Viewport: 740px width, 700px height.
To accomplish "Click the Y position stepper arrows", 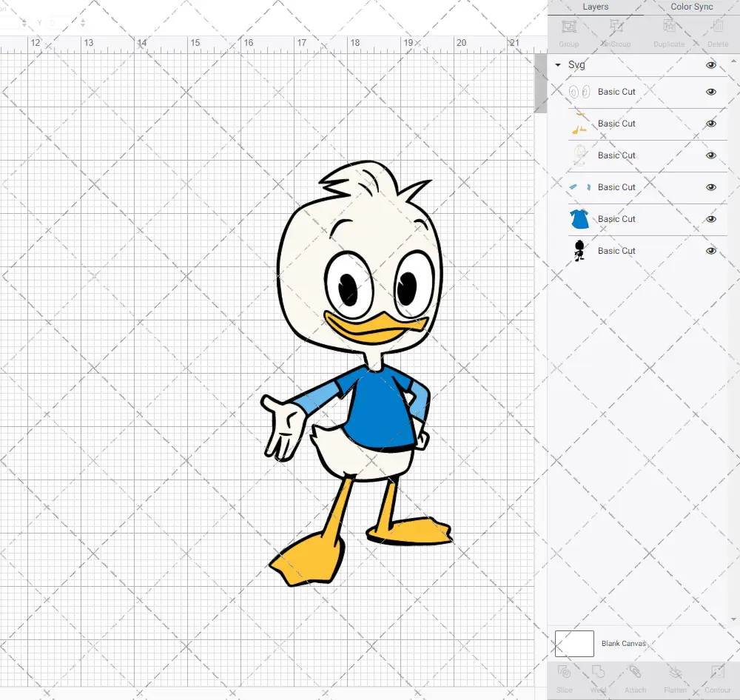I will [x=83, y=22].
